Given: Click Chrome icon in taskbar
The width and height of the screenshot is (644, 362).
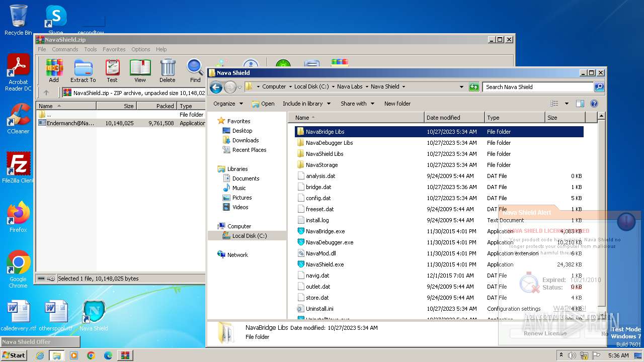Looking at the screenshot, I should (91, 355).
